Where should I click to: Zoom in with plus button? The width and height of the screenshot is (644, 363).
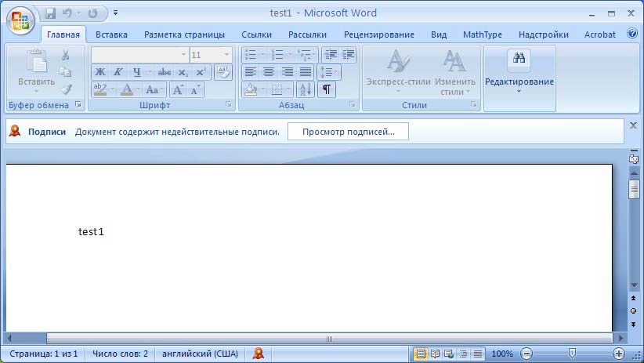(x=618, y=353)
